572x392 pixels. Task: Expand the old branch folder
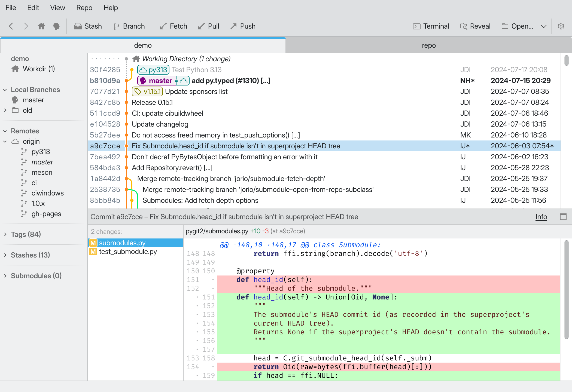tap(5, 110)
